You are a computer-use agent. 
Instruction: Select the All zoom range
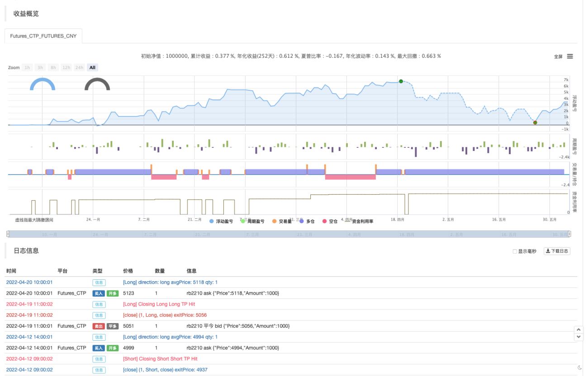click(92, 67)
